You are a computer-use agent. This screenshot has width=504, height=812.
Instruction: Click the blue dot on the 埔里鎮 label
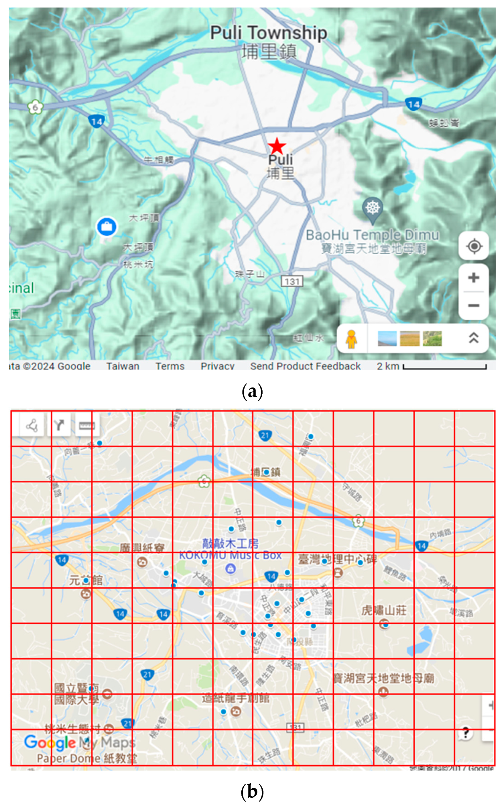point(266,472)
